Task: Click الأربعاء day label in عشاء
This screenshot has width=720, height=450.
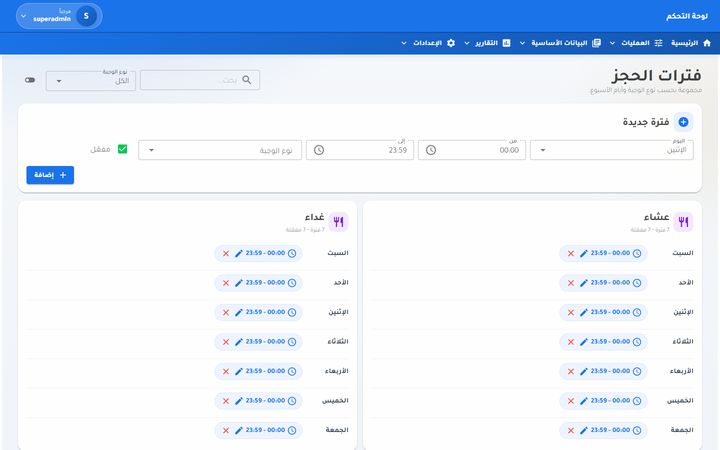Action: [681, 371]
